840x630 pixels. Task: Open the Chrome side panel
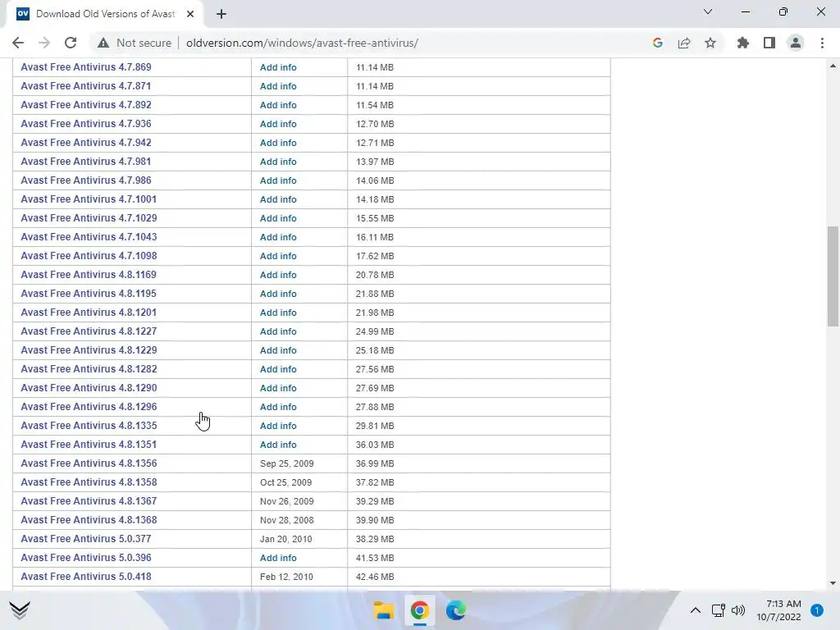769,43
